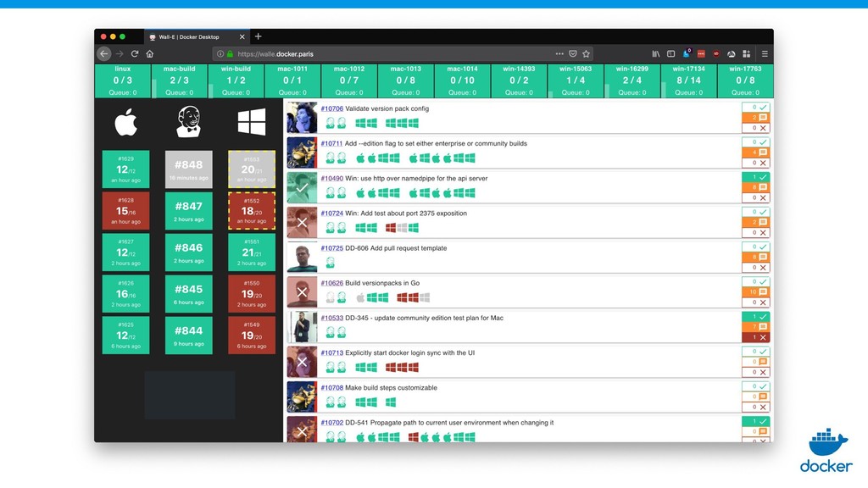Click the Jenkins status icon on the #10725 row
Viewport: 868px width, 488px height.
point(331,263)
